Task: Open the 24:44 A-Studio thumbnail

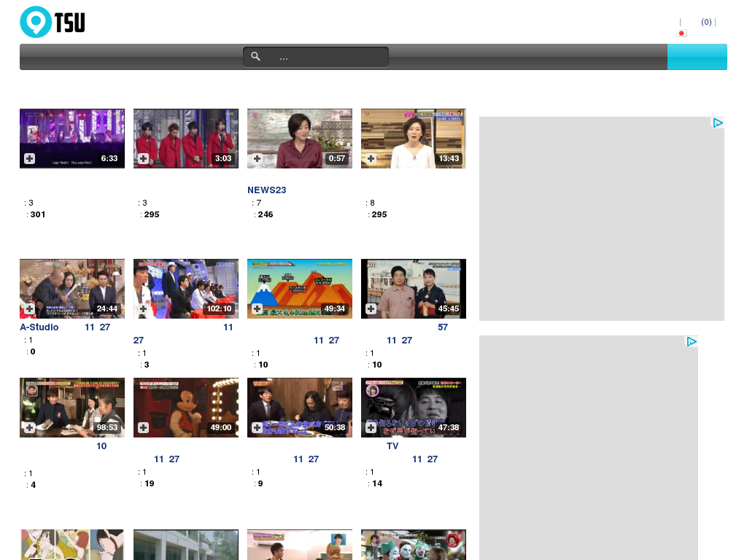Action: [72, 289]
